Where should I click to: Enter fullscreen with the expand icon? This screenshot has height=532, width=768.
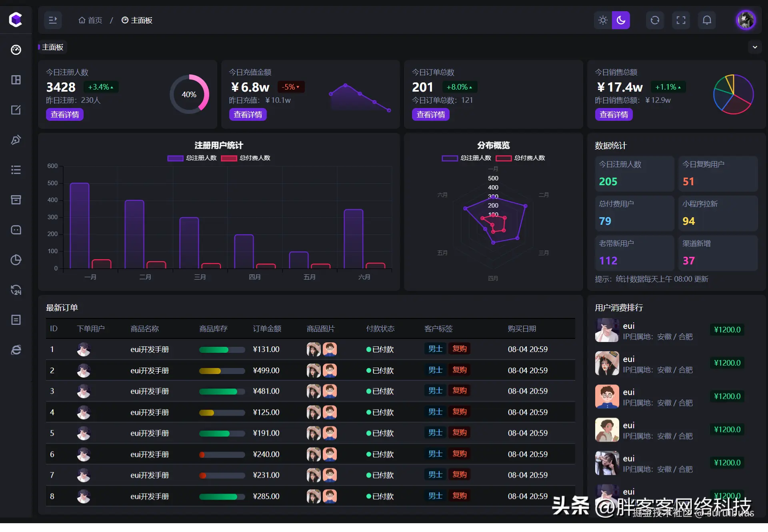click(x=681, y=20)
